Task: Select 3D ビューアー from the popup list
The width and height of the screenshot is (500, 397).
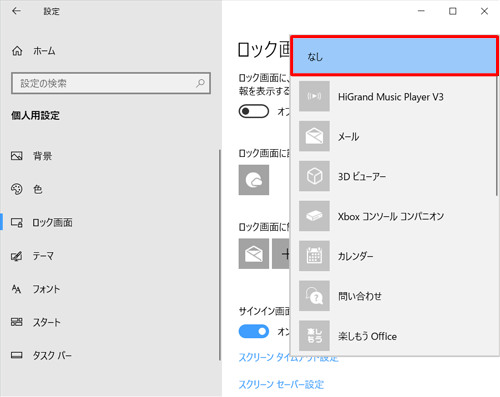Action: (394, 176)
